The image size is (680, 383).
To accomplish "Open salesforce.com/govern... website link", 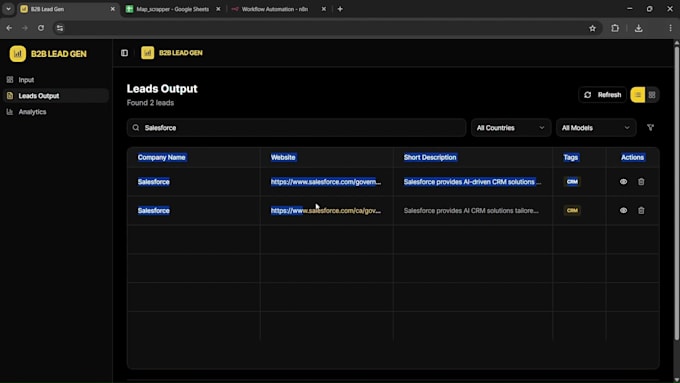I will click(x=326, y=182).
